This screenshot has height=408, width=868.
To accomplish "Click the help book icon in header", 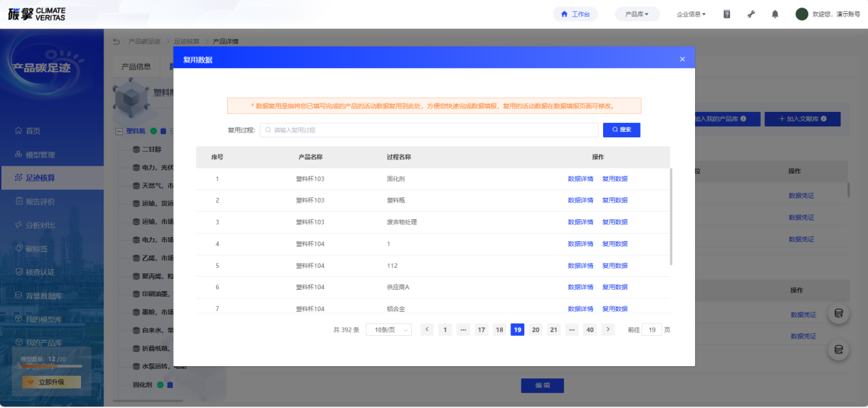I will (727, 14).
